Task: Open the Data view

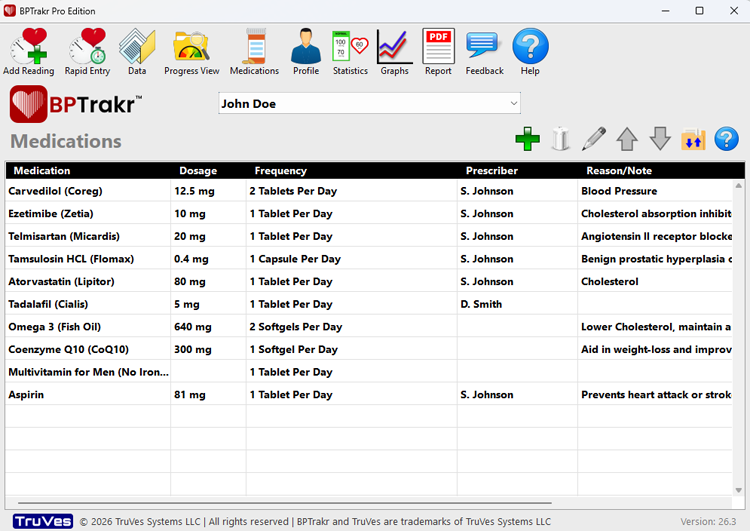Action: (x=137, y=52)
